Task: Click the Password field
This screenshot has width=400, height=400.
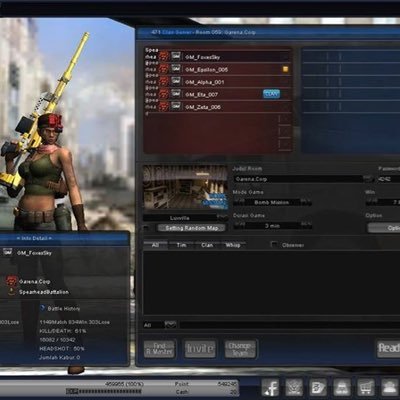Action: [x=388, y=179]
